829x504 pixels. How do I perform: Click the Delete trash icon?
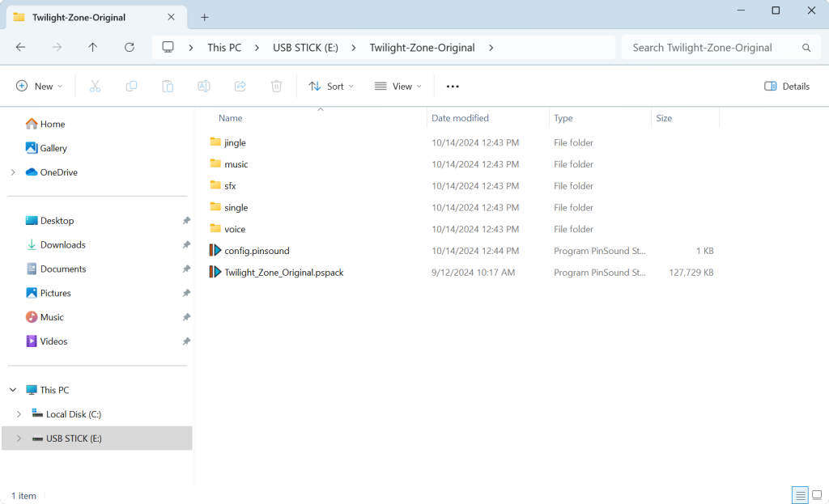pyautogui.click(x=277, y=86)
